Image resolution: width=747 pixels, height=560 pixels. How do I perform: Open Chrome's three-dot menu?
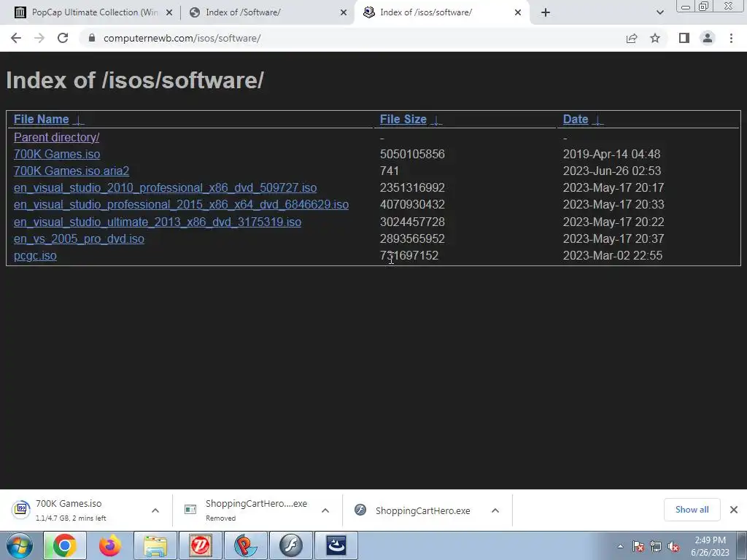pyautogui.click(x=731, y=38)
